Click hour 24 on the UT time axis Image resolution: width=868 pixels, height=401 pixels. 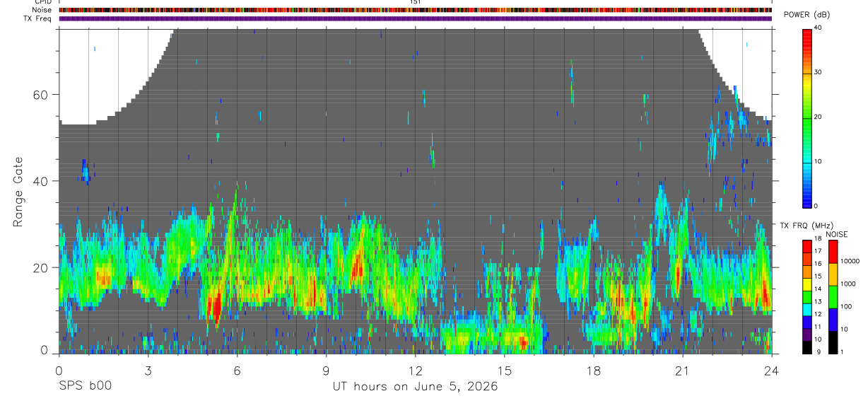(x=771, y=370)
